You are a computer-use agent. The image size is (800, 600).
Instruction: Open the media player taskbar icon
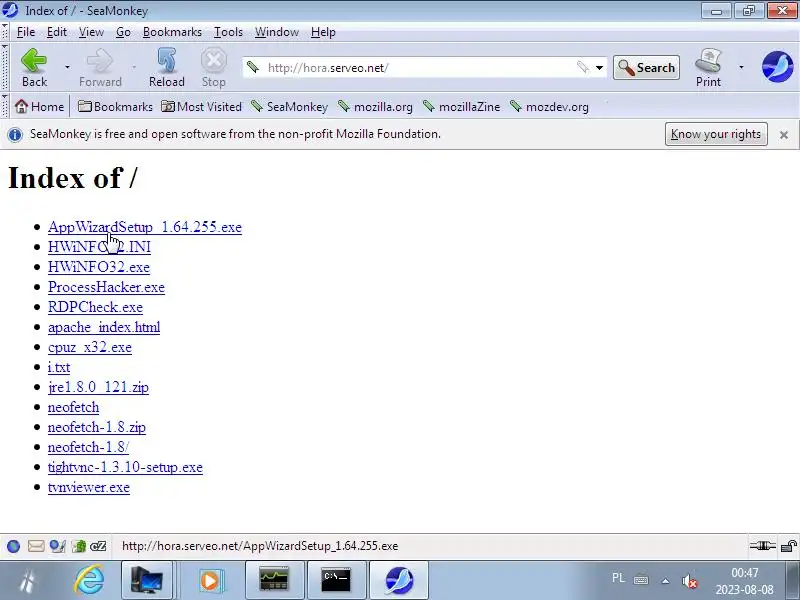(210, 580)
